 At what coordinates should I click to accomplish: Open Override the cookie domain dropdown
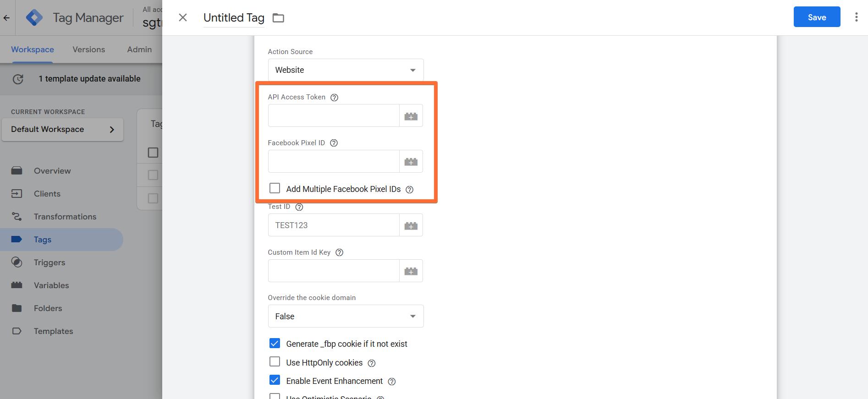(346, 316)
